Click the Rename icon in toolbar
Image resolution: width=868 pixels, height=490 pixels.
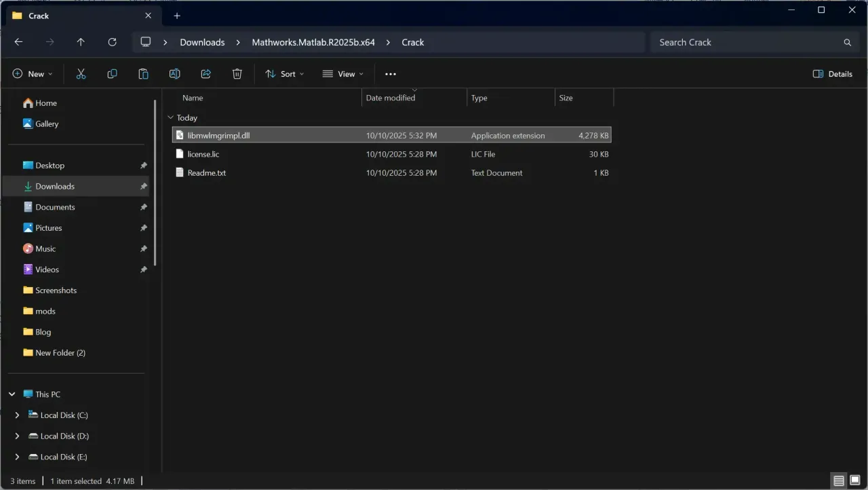(x=174, y=74)
